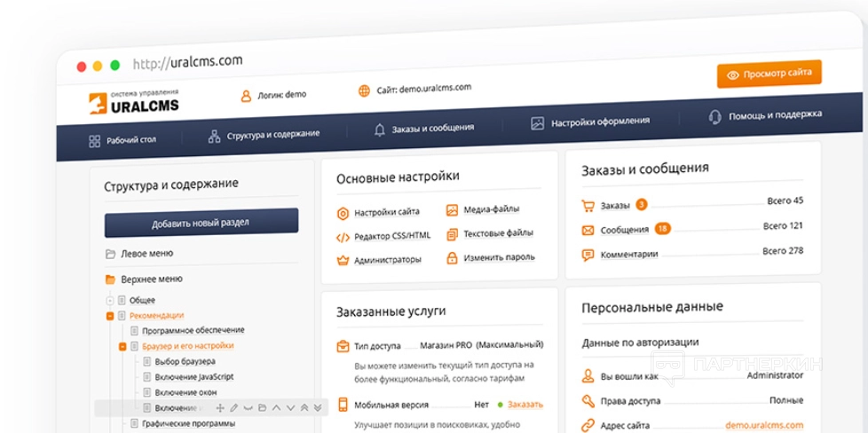Select Выбор браузера in the tree

tap(185, 361)
